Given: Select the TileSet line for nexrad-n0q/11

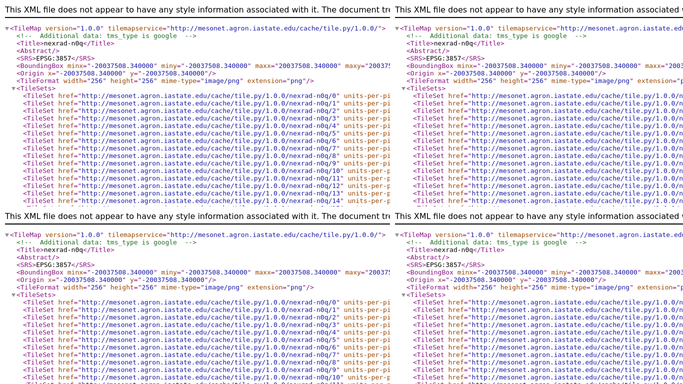Looking at the screenshot, I should [206, 179].
